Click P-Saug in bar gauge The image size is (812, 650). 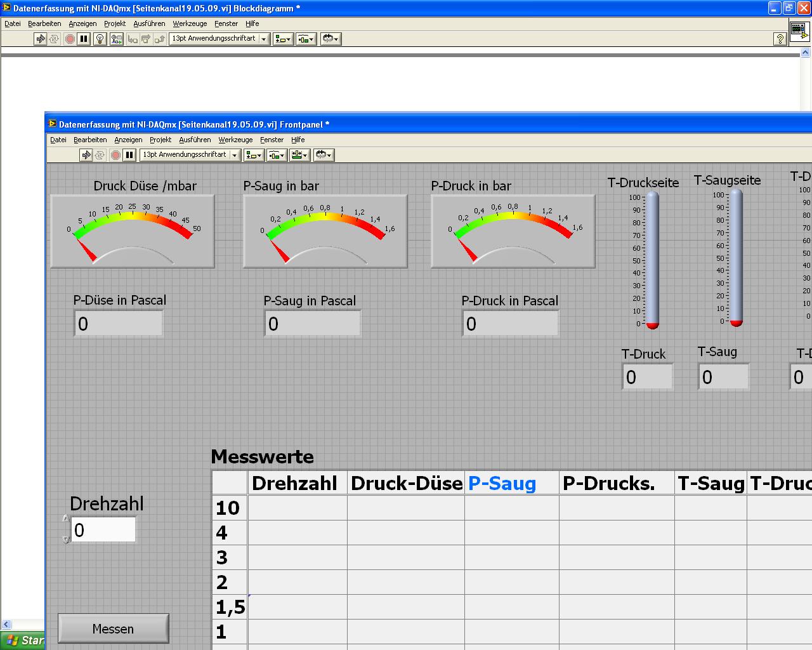click(x=325, y=231)
